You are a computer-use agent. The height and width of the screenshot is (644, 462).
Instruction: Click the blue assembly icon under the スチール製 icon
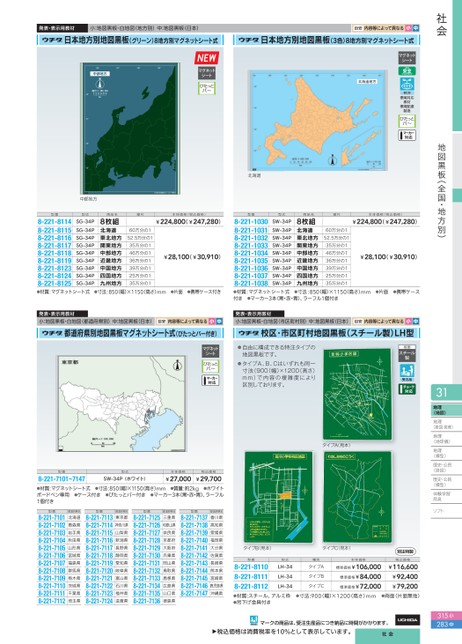[x=407, y=372]
